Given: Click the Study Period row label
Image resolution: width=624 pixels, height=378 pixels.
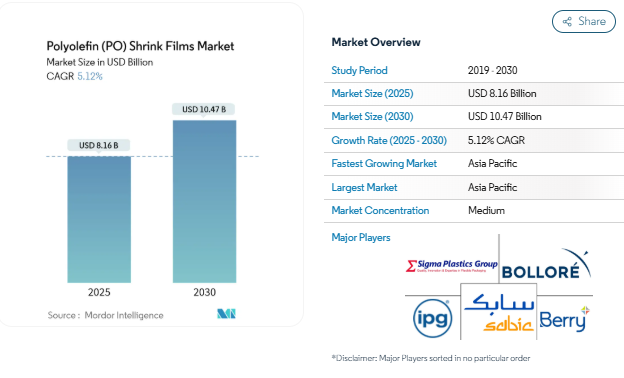Looking at the screenshot, I should point(359,70).
